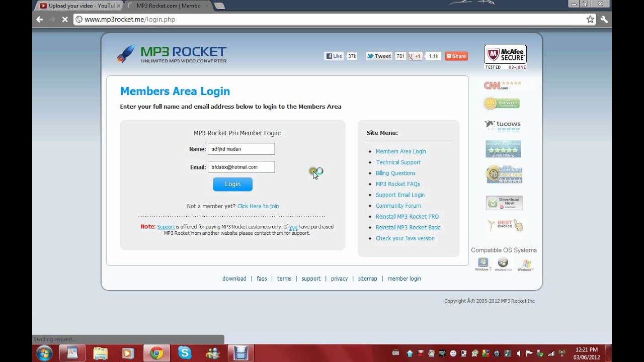Open Community Forum link
Viewport: 644px width, 362px height.
coord(398,206)
